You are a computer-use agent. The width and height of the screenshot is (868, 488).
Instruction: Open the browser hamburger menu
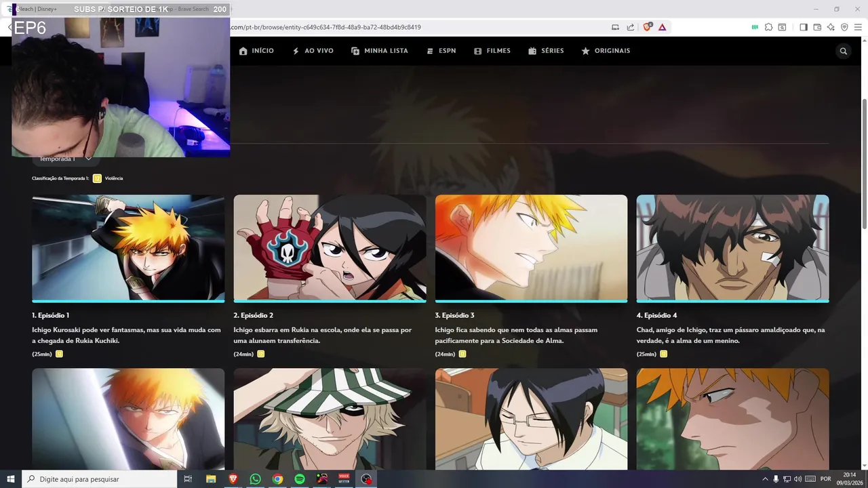[x=859, y=27]
